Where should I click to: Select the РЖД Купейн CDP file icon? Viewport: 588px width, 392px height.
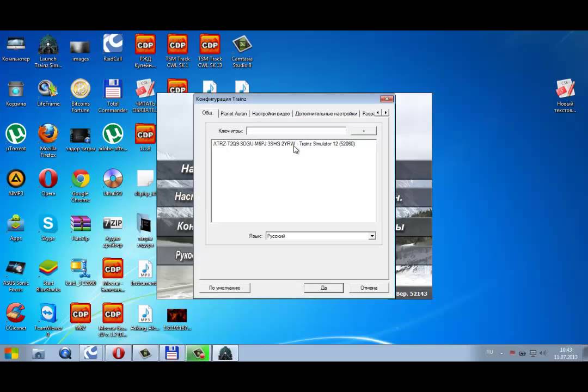pos(145,51)
